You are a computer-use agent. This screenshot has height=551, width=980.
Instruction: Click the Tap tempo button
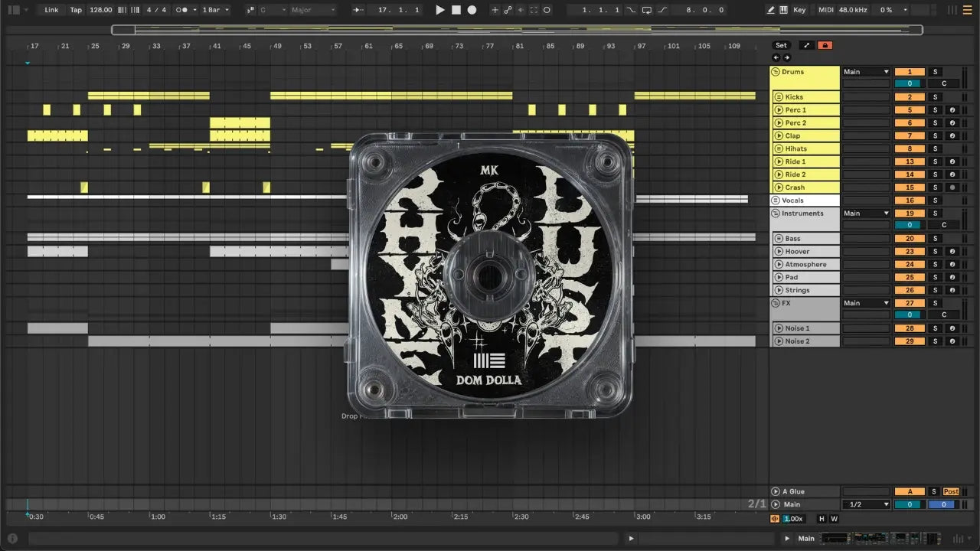76,10
